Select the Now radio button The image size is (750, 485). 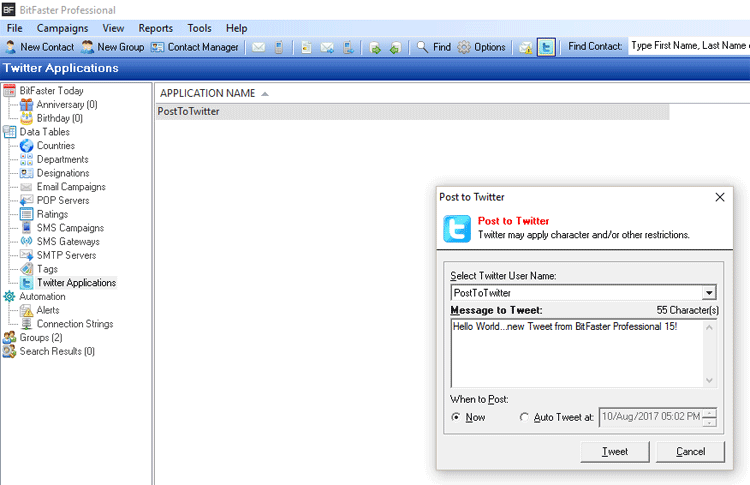point(456,417)
